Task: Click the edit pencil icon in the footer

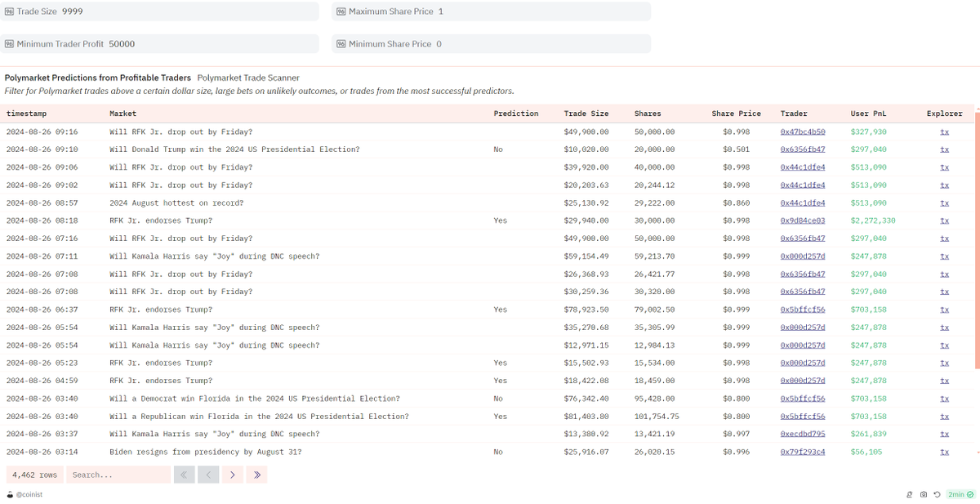Action: (x=910, y=494)
